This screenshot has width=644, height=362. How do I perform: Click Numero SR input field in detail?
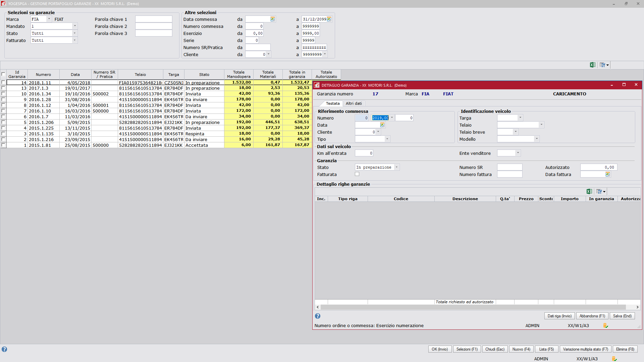pyautogui.click(x=509, y=167)
